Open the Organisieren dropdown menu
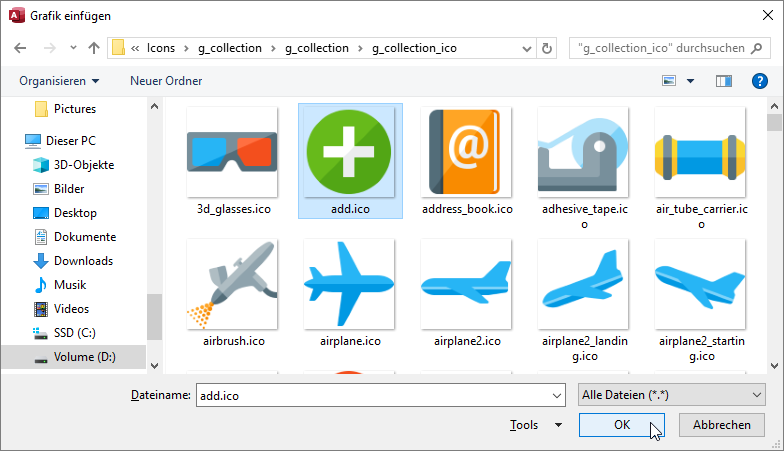 pyautogui.click(x=59, y=81)
